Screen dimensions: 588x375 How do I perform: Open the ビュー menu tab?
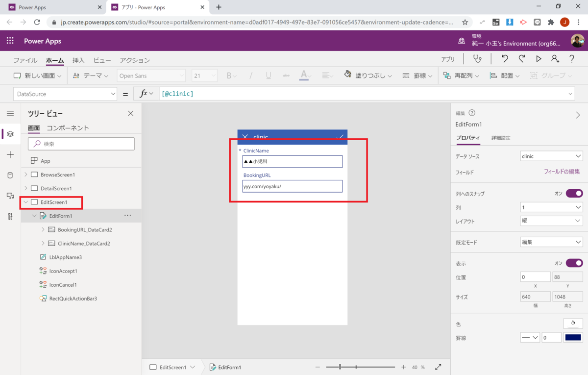click(x=102, y=60)
